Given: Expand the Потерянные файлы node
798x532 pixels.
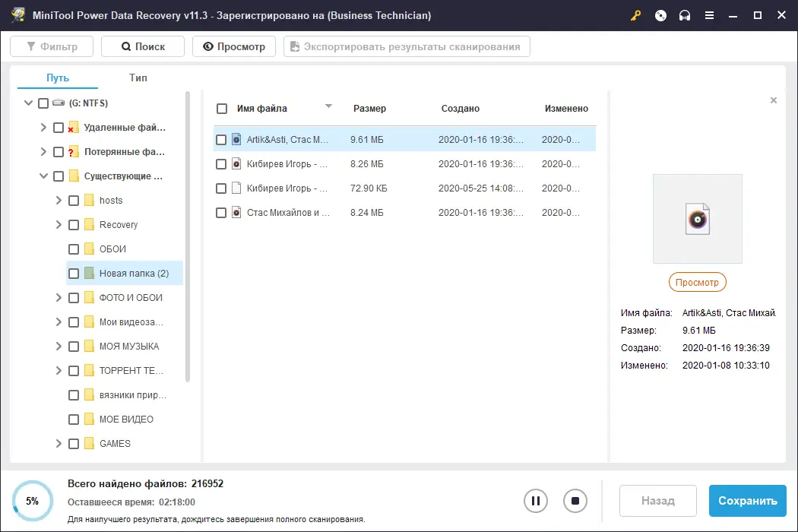Looking at the screenshot, I should (x=43, y=152).
